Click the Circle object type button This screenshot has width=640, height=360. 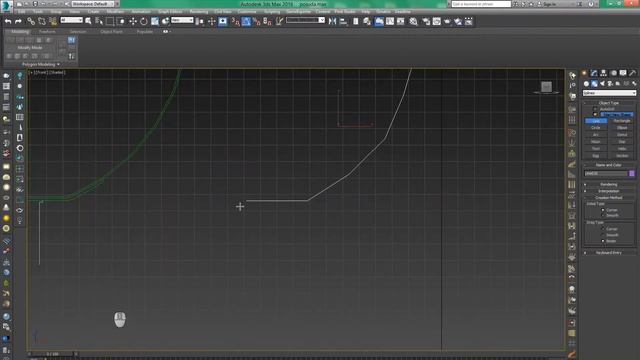click(596, 128)
